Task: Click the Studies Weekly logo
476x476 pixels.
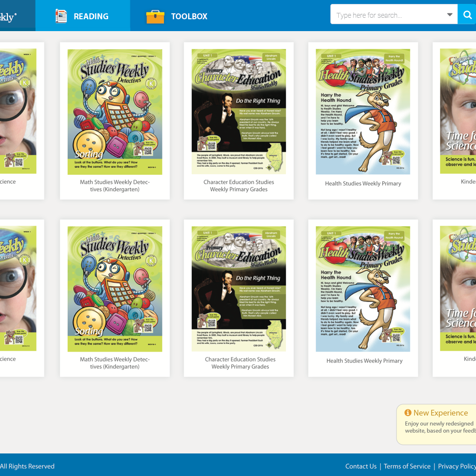Action: click(8, 17)
